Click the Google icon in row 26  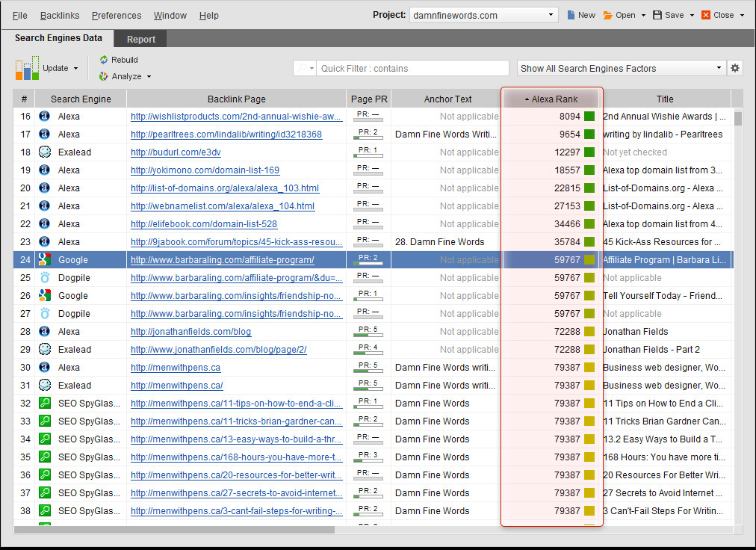coord(44,295)
